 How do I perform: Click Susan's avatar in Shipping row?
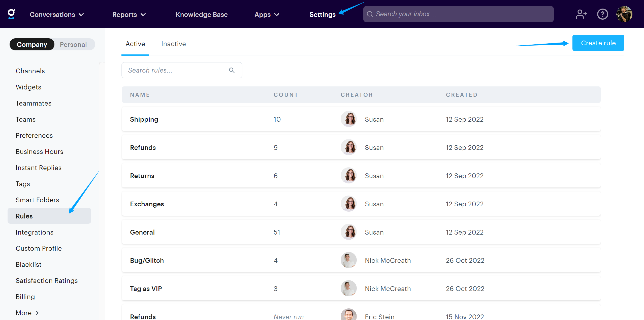pyautogui.click(x=349, y=119)
